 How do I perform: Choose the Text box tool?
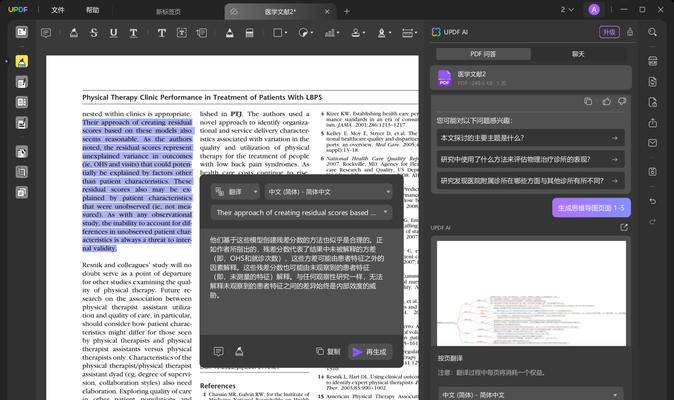(182, 33)
